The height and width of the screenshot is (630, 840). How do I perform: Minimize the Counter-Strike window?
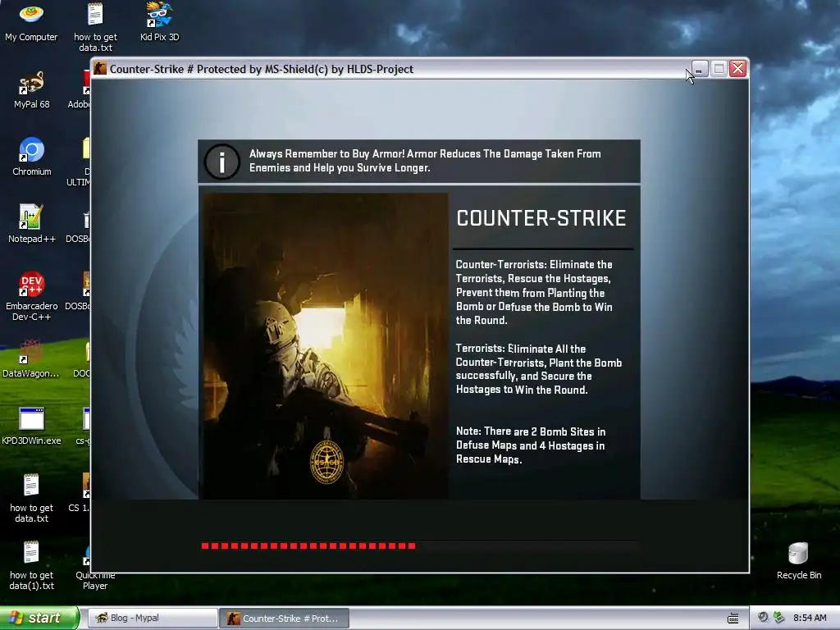click(699, 69)
